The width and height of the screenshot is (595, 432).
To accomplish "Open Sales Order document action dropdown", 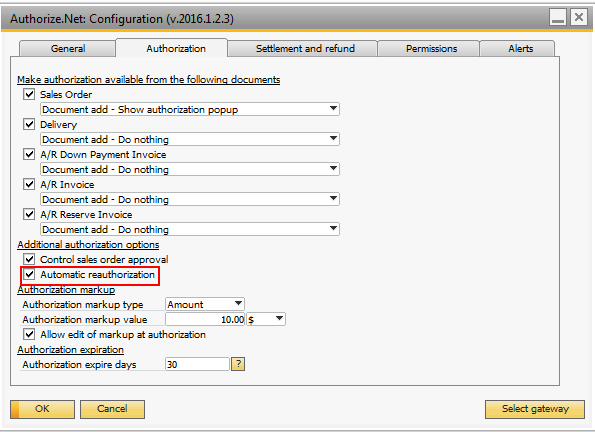I will [190, 109].
